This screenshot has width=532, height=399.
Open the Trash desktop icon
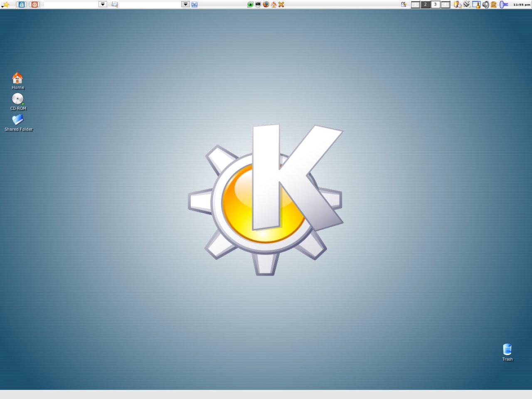coord(507,352)
